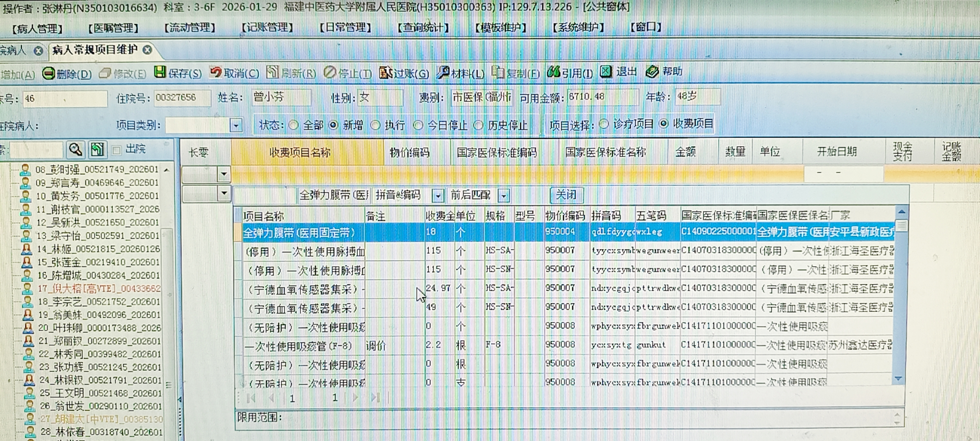Select the 全部 status radio button

click(293, 125)
